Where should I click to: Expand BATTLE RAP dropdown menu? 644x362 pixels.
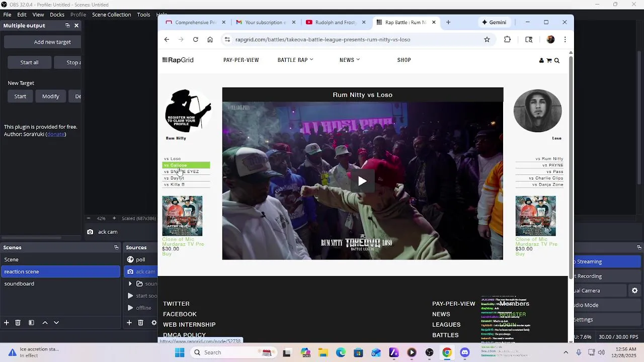point(295,60)
